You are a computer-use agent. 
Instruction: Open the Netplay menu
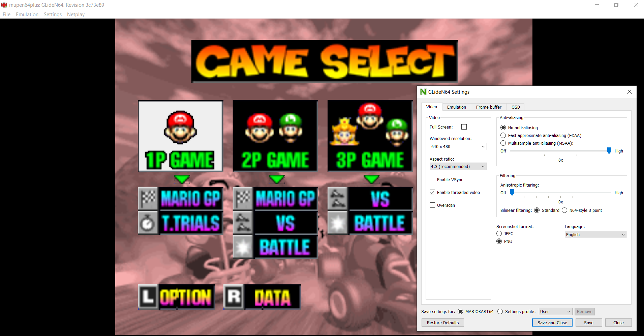tap(76, 15)
